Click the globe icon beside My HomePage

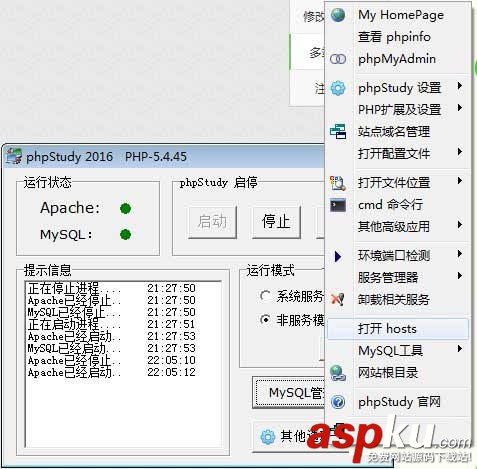338,15
